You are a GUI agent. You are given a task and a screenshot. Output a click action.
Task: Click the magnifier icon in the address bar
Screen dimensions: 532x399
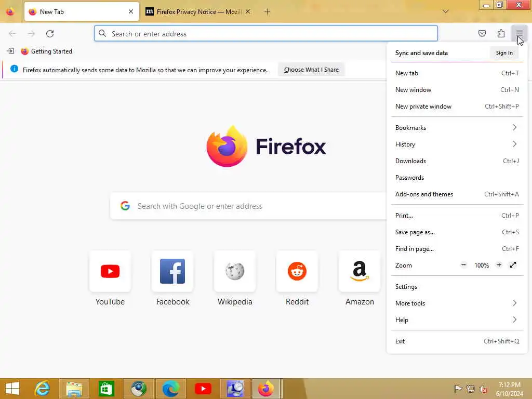102,33
